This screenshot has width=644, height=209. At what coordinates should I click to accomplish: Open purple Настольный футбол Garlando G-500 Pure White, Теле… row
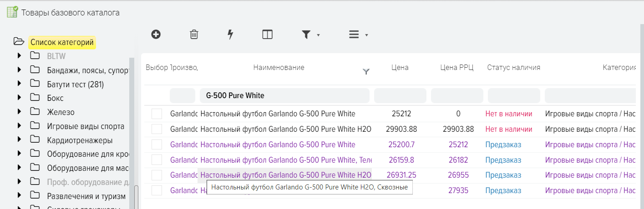(x=286, y=160)
